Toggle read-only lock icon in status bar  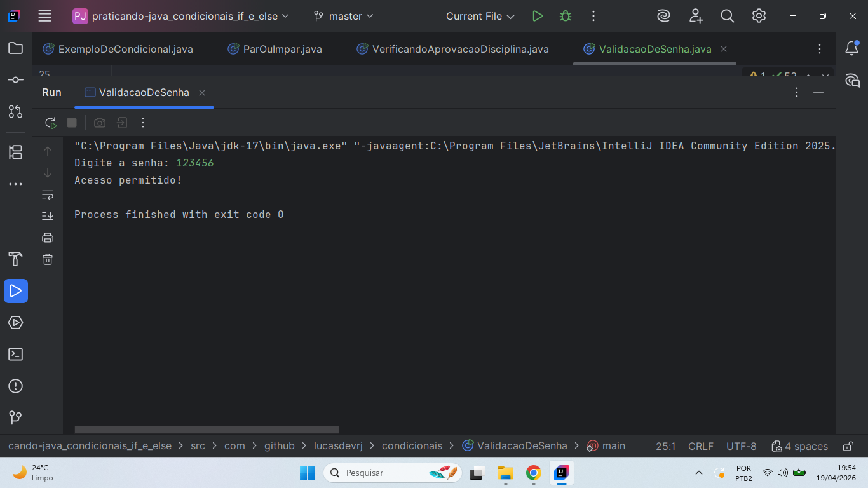point(848,446)
